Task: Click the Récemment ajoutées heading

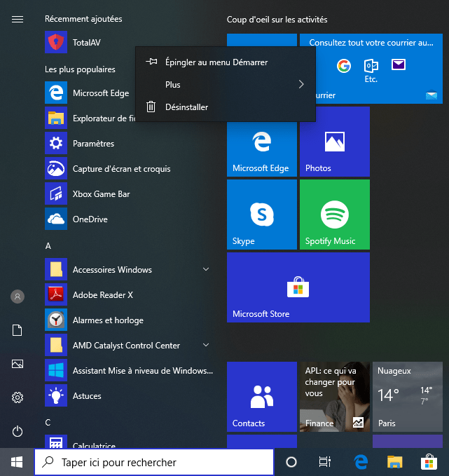Action: click(x=83, y=19)
